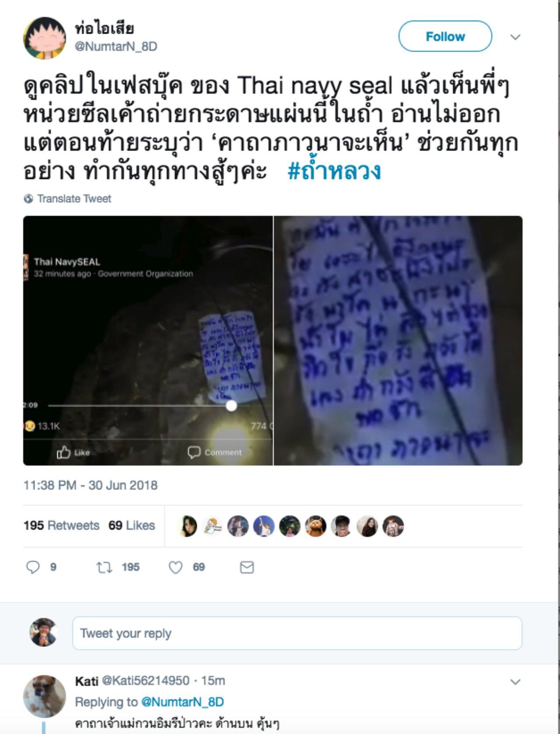
Task: Open Kati's profile avatar in replies
Action: (x=44, y=696)
